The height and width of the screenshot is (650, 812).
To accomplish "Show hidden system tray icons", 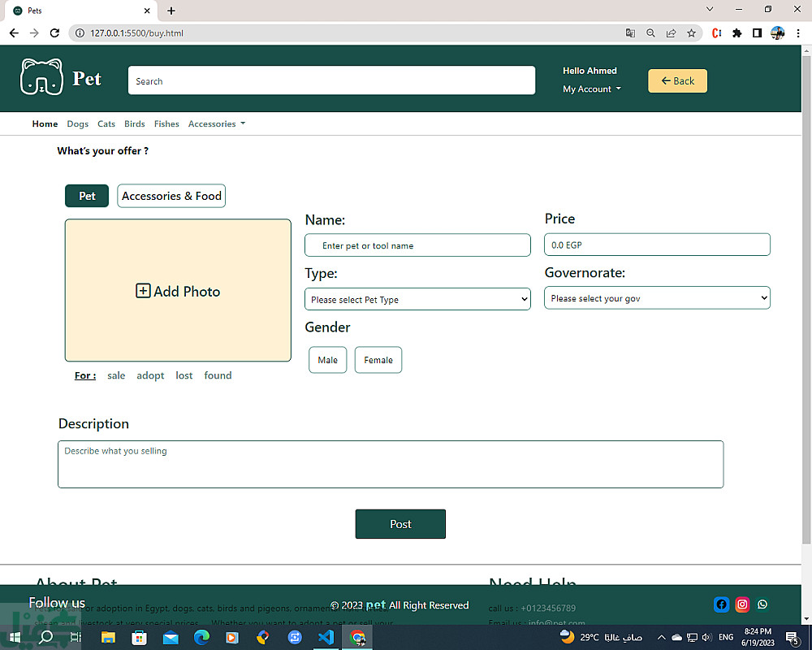I will point(661,638).
